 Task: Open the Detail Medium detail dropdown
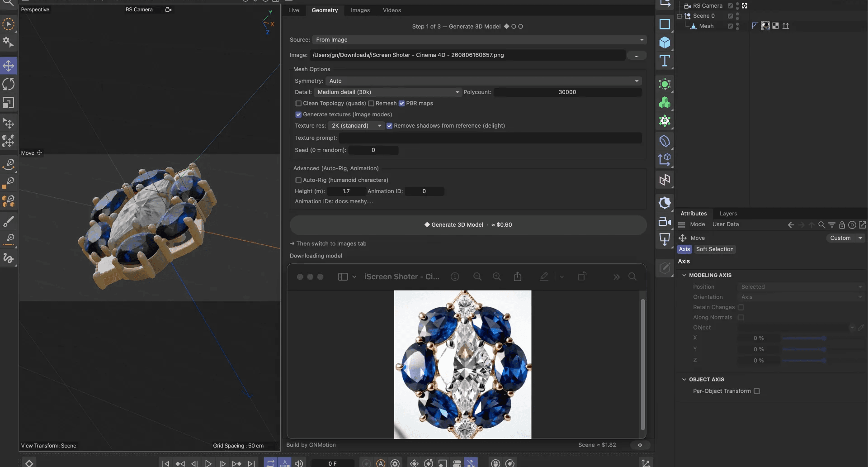click(x=388, y=92)
